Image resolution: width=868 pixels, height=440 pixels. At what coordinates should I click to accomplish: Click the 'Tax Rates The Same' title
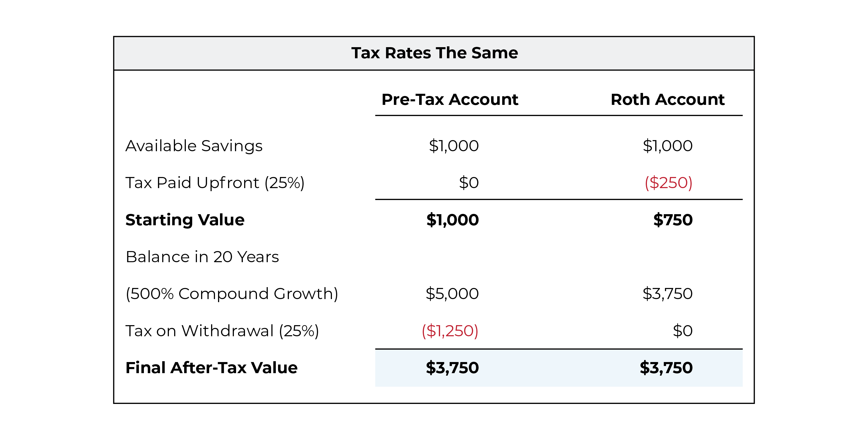pyautogui.click(x=434, y=53)
